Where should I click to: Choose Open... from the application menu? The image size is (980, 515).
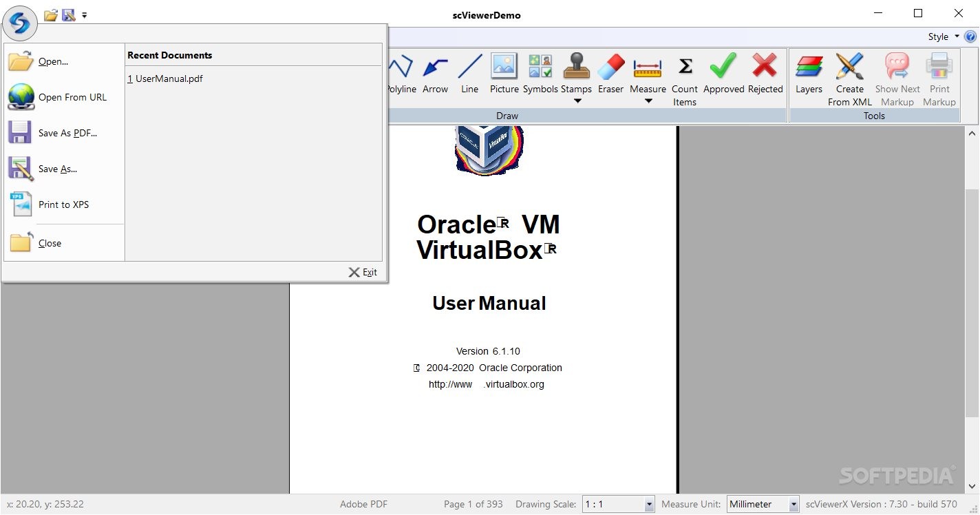pos(63,61)
